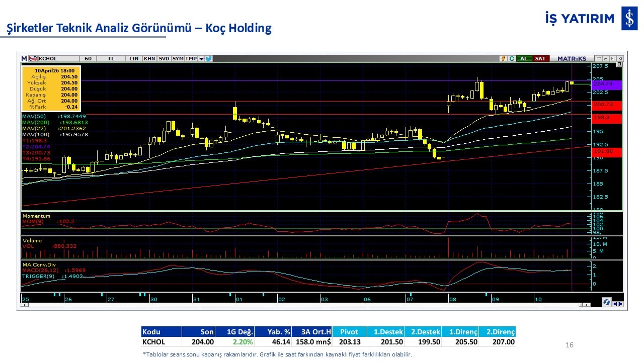
Task: Expand the white triangle menu near MATRIKS
Action: [599, 59]
